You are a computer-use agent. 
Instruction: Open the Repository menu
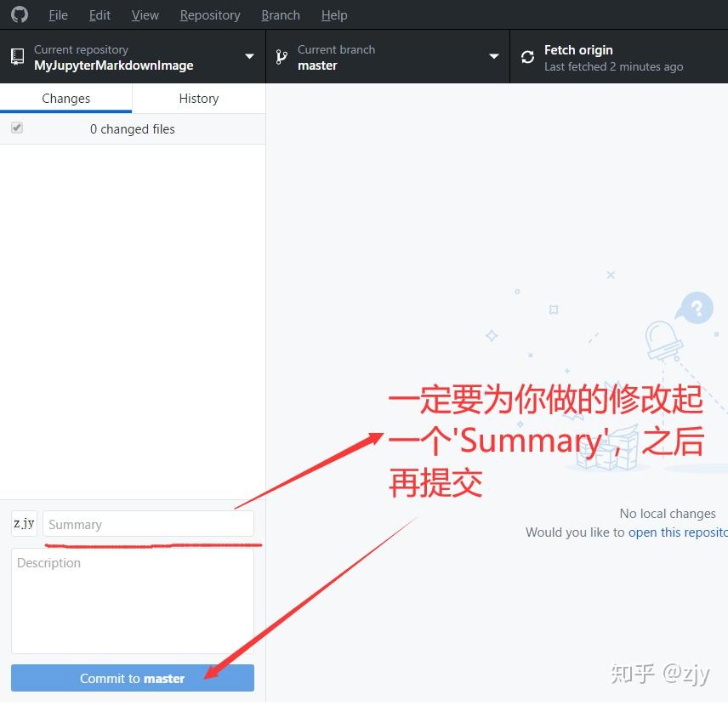[x=209, y=14]
